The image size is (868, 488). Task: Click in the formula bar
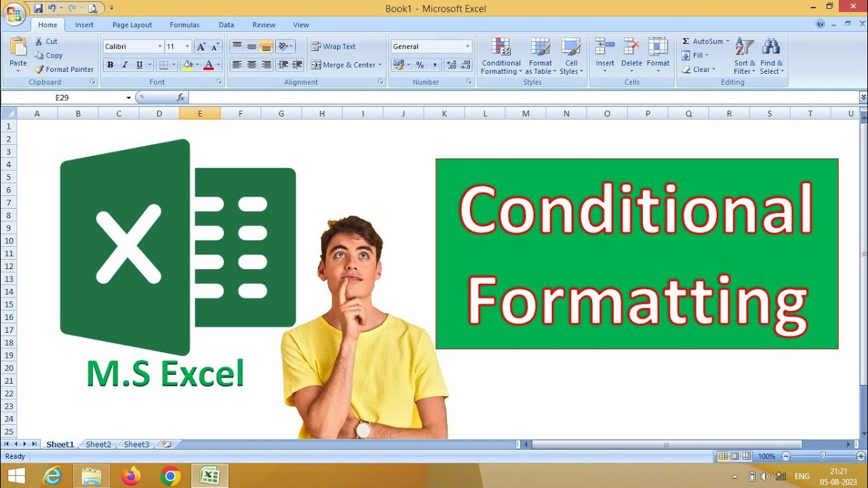pos(522,98)
